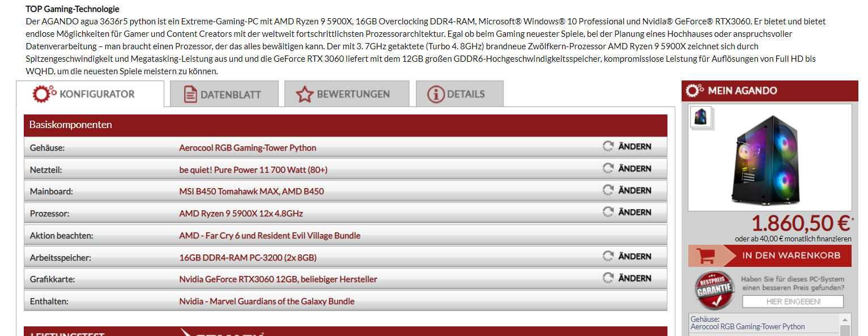This screenshot has width=868, height=336.
Task: Click AMD Ryzen 9 5900X 12x 4.8GHz
Action: (x=241, y=214)
